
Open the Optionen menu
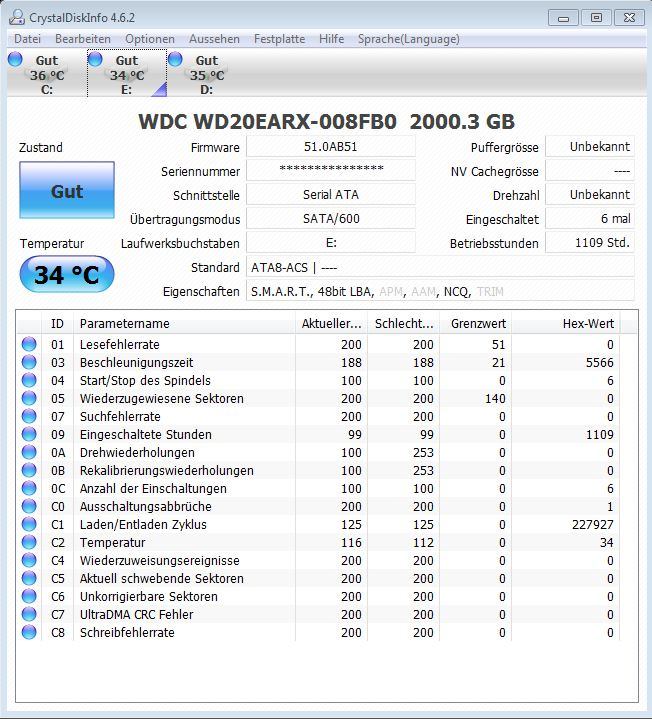pos(150,39)
